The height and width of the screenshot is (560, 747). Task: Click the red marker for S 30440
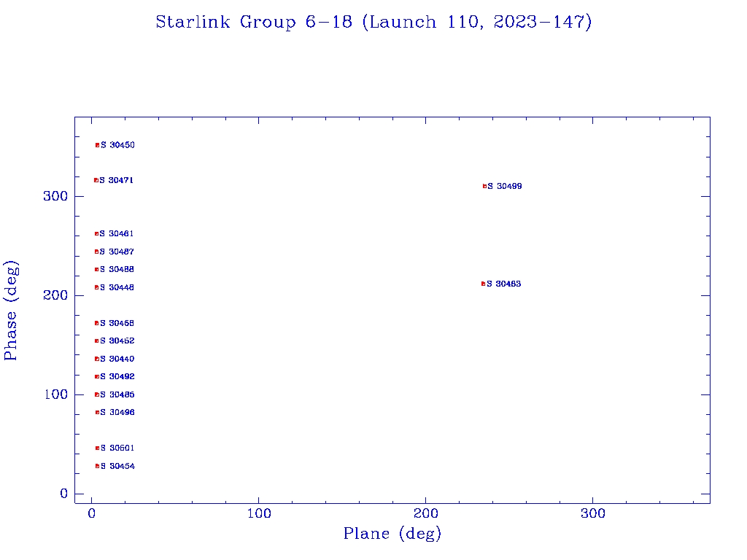[96, 359]
